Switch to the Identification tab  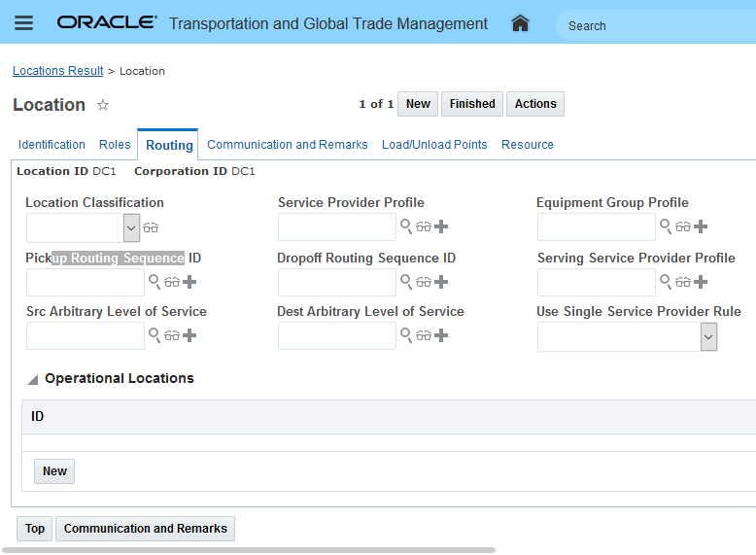(52, 145)
